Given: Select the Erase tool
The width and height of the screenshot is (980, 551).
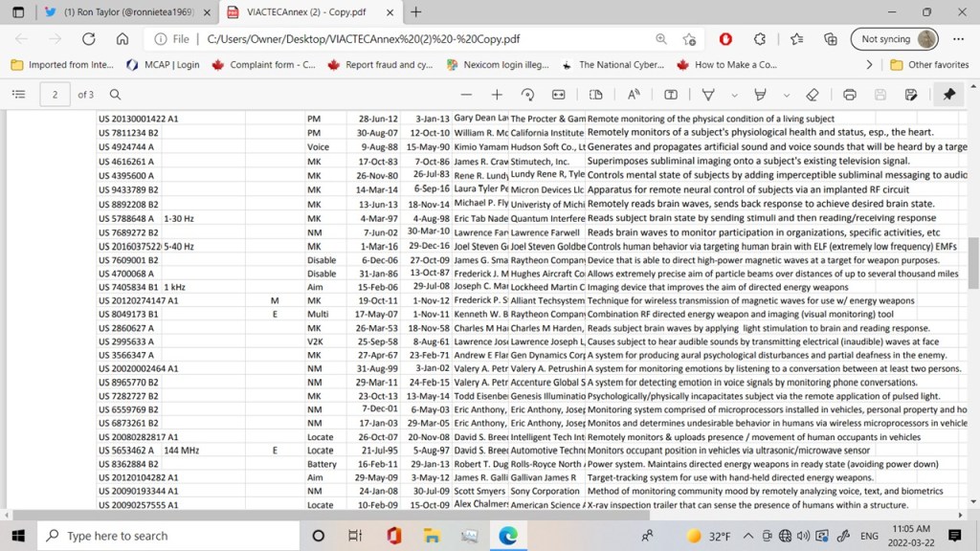Looking at the screenshot, I should [x=813, y=95].
